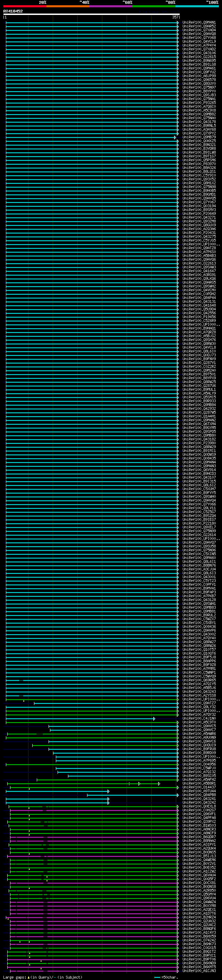Select hit label UniRef100_A5C9T0
The image size is (222, 980).
199,722
